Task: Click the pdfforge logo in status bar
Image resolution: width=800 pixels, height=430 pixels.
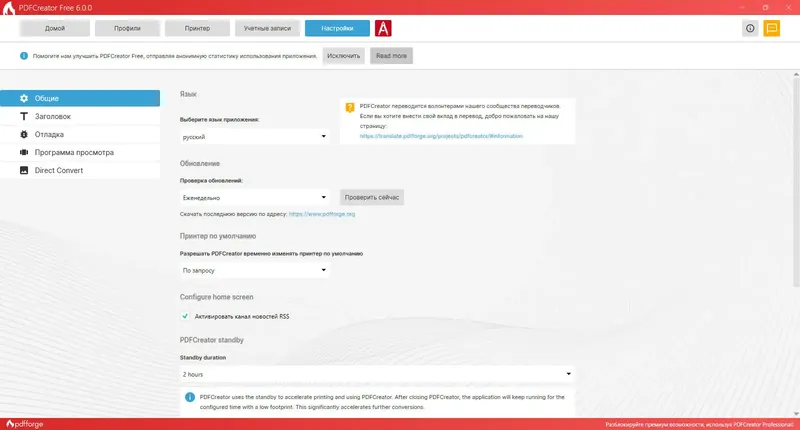Action: tap(24, 424)
